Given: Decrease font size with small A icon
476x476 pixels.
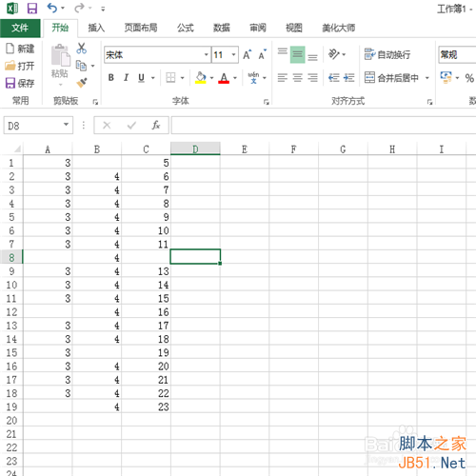Looking at the screenshot, I should pos(262,55).
